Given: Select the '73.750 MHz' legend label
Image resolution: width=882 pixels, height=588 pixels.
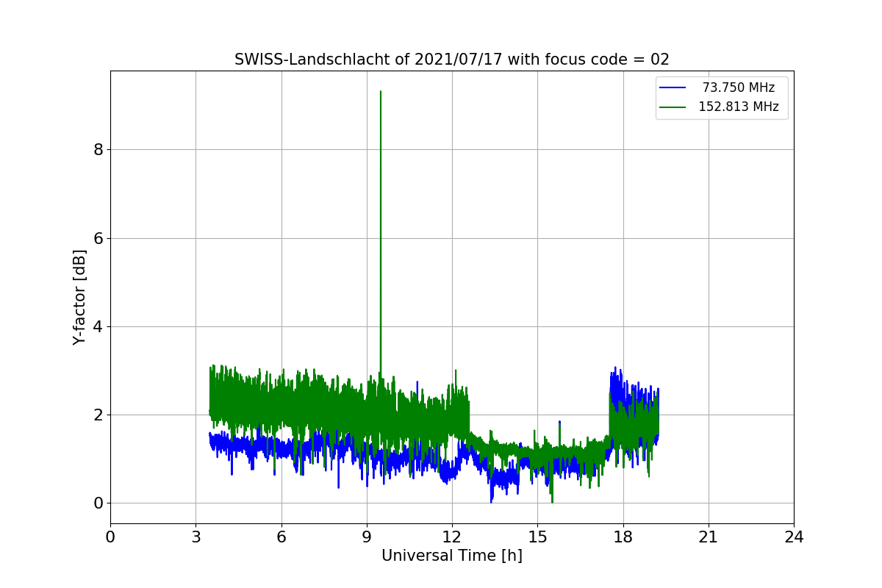Looking at the screenshot, I should coord(739,88).
